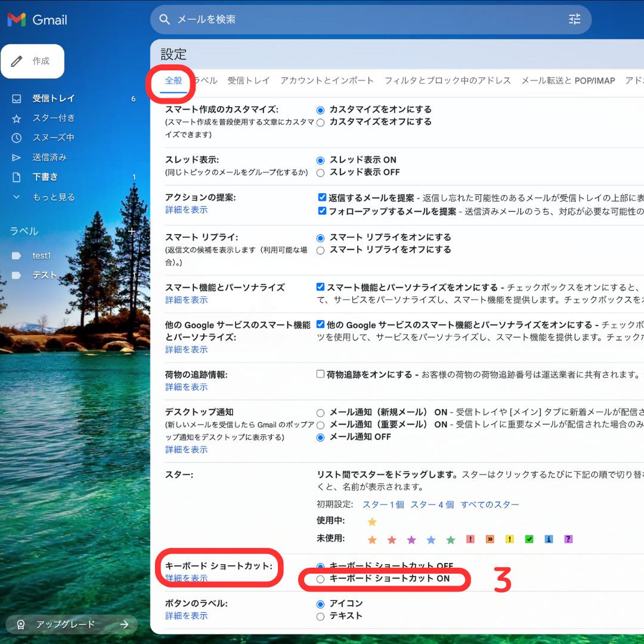Uncheck フォローアップするメールを提案 checkbox
The height and width of the screenshot is (644, 644).
click(x=322, y=210)
